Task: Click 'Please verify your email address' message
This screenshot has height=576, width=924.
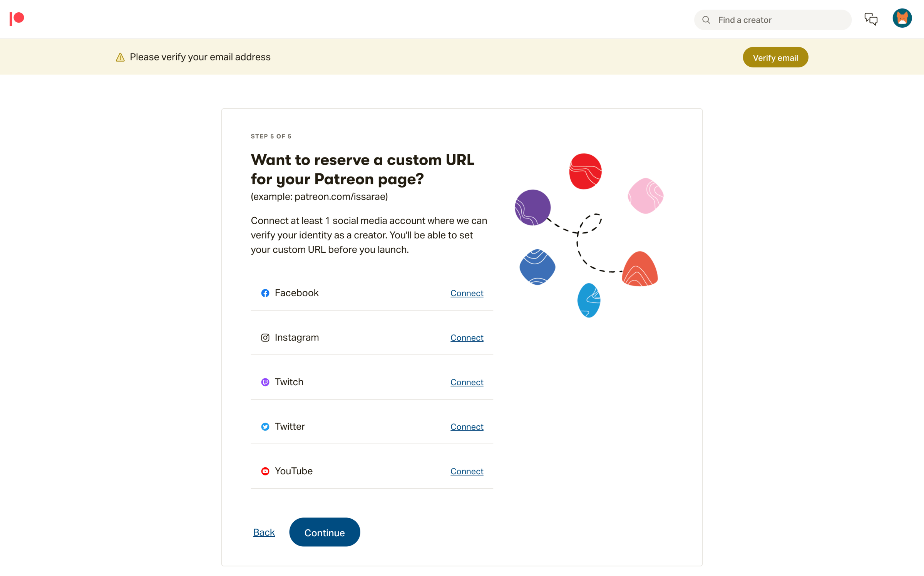Action: point(200,57)
